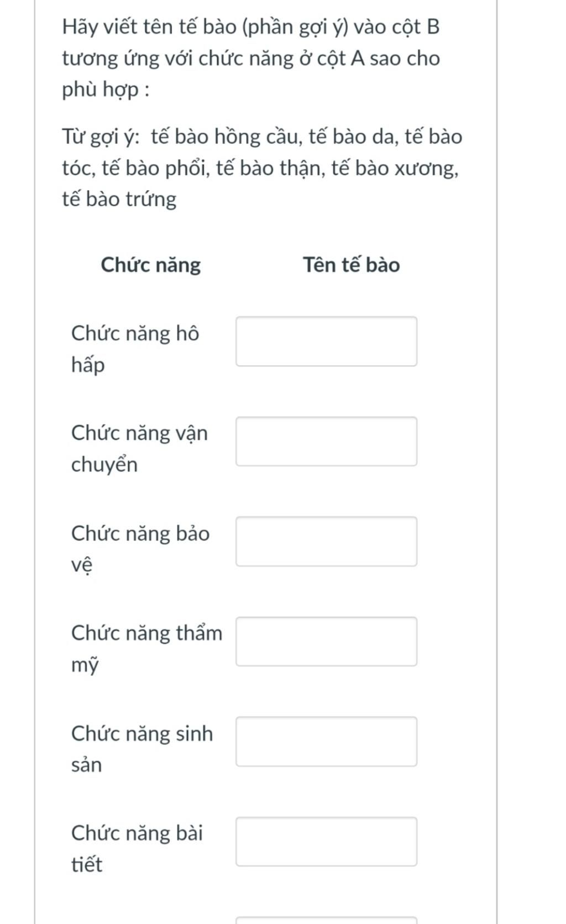
Task: Click the instruction paragraph starting 'Hãy viết tên'
Action: pyautogui.click(x=251, y=58)
